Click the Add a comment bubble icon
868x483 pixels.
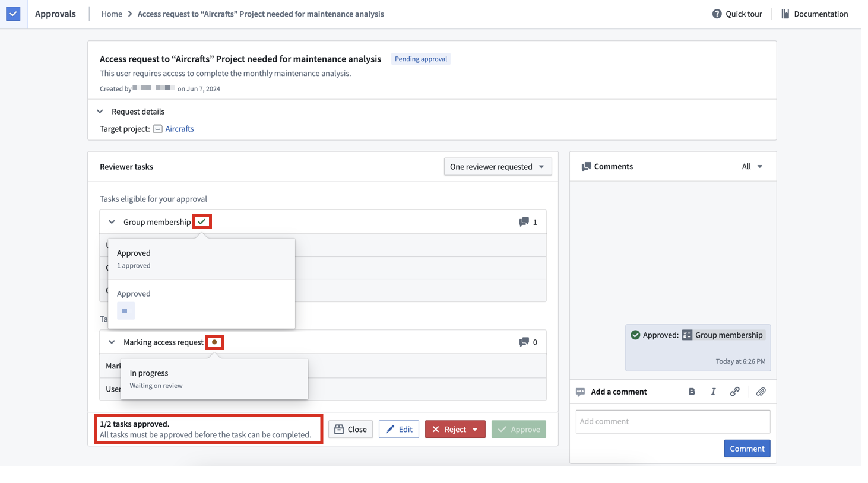pos(580,392)
